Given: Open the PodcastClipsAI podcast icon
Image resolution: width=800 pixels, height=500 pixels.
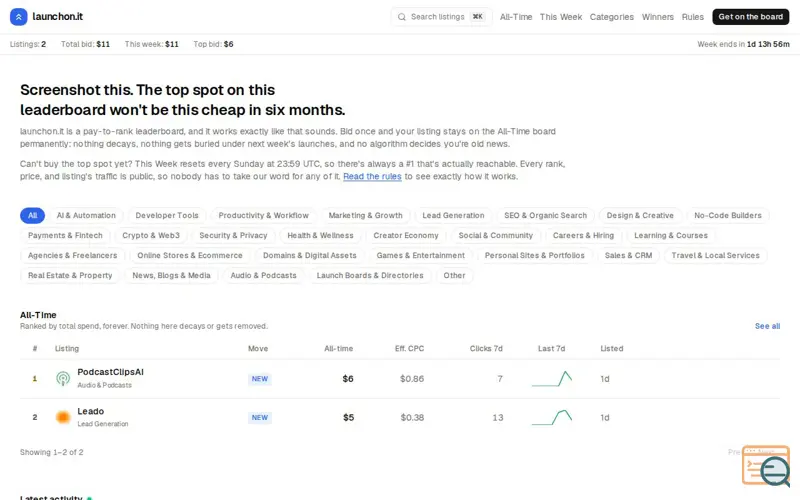Looking at the screenshot, I should (63, 379).
